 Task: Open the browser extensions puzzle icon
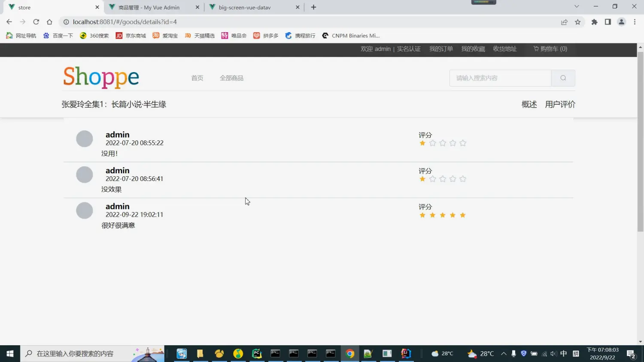(594, 22)
